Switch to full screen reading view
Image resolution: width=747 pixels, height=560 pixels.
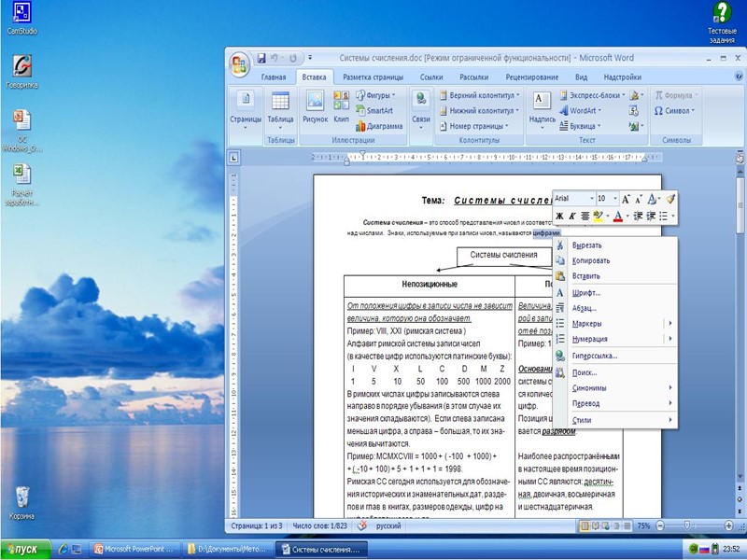tap(595, 525)
